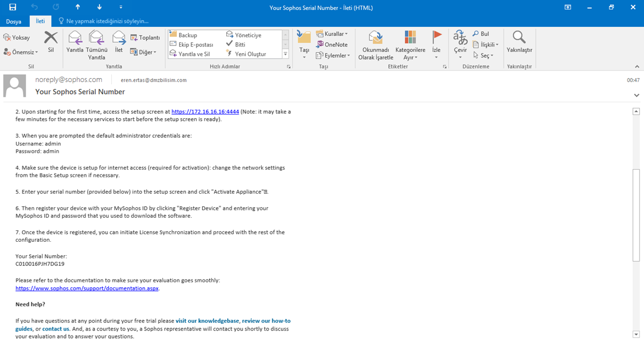Open the Sophos support documentation link
Viewport: 644px width, 343px height.
(87, 288)
